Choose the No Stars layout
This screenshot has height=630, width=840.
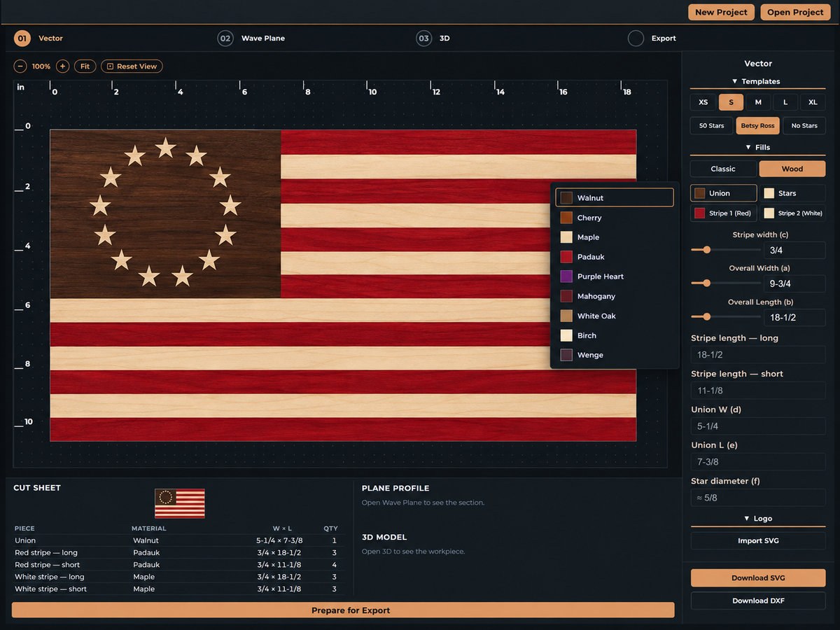pyautogui.click(x=804, y=126)
